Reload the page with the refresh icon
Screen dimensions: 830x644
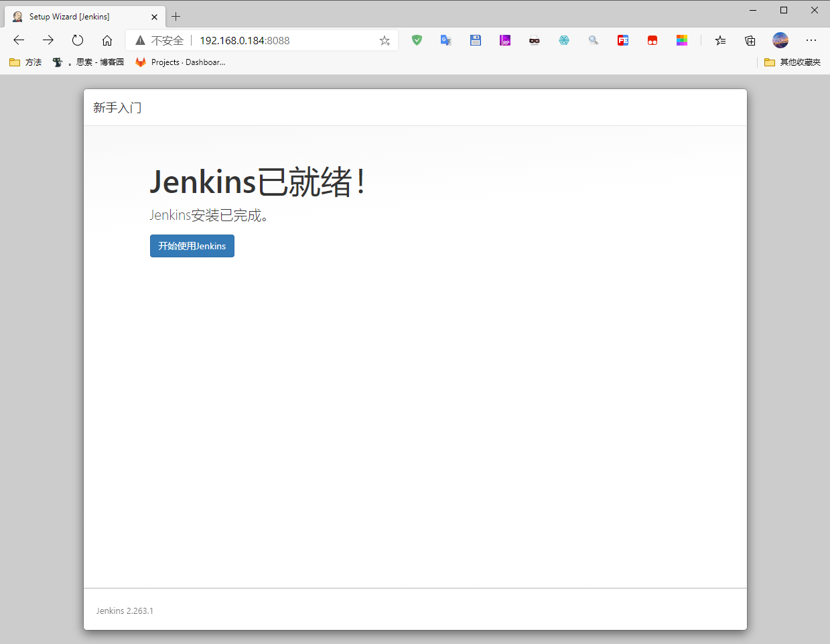click(78, 40)
